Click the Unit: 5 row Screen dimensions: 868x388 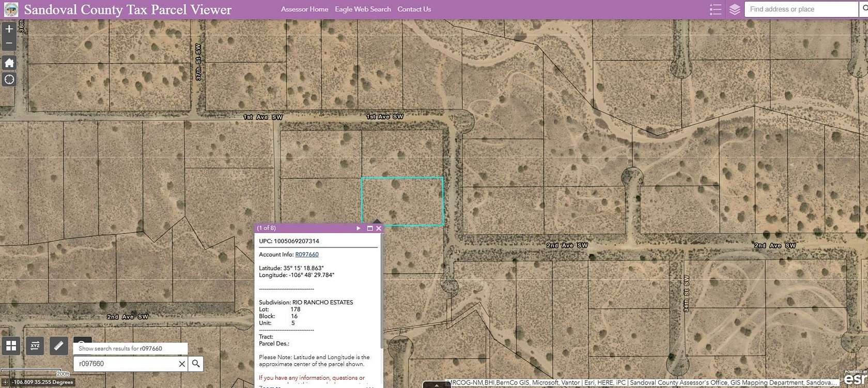click(277, 323)
